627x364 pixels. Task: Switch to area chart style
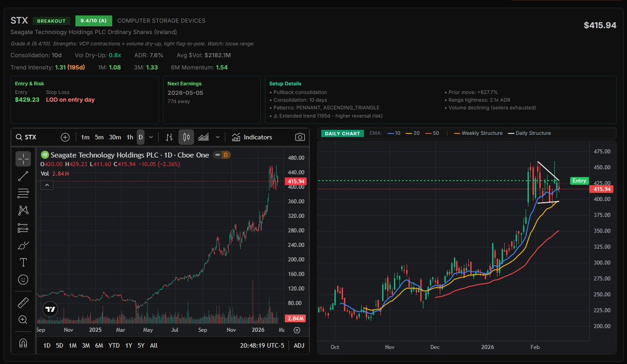pyautogui.click(x=203, y=137)
